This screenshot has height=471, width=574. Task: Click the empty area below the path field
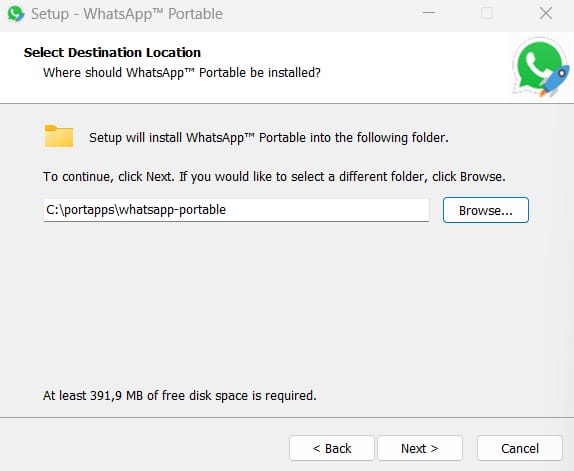pos(286,304)
